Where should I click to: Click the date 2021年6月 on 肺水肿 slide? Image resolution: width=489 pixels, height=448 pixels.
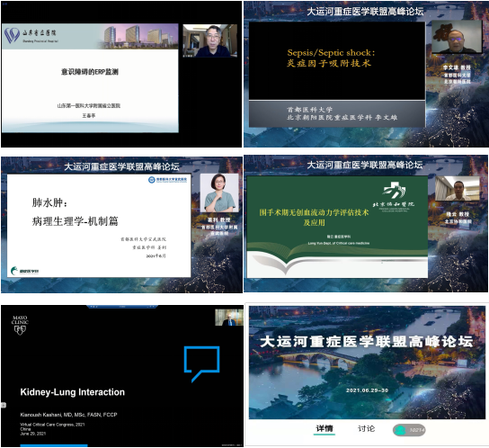point(156,256)
